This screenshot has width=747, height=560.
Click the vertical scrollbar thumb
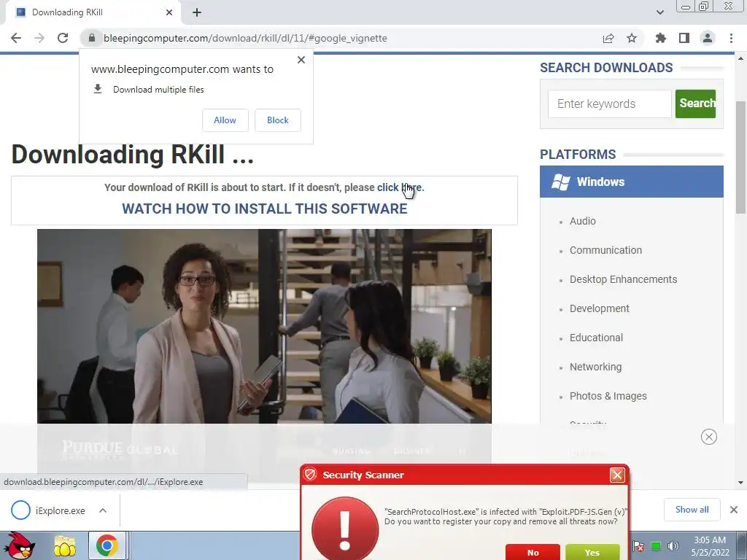741,157
